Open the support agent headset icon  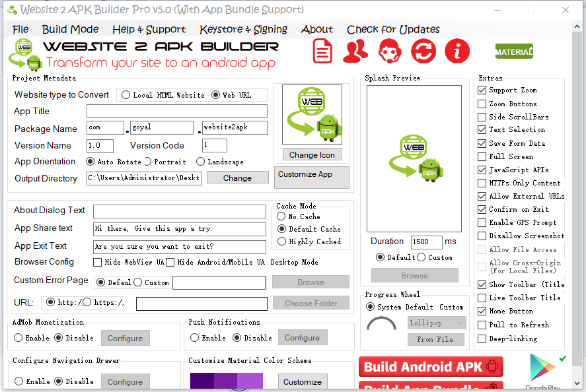point(390,51)
